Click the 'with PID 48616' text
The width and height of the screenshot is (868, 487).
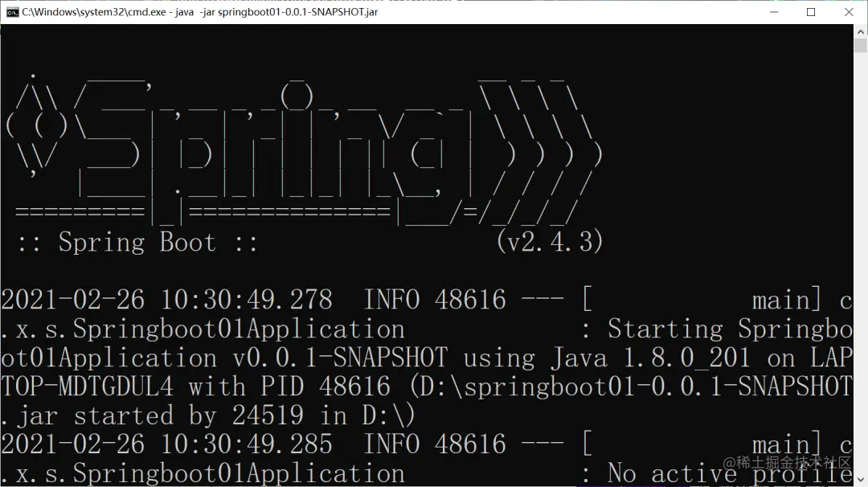pos(289,387)
